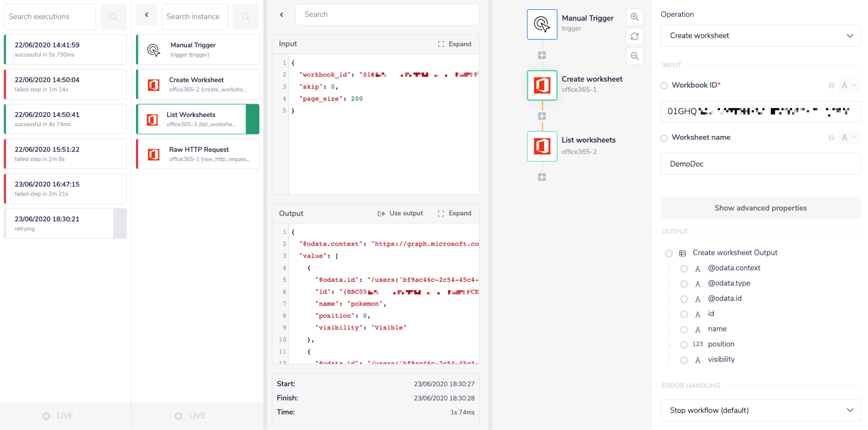
Task: Refresh the workflow canvas view
Action: tap(634, 36)
